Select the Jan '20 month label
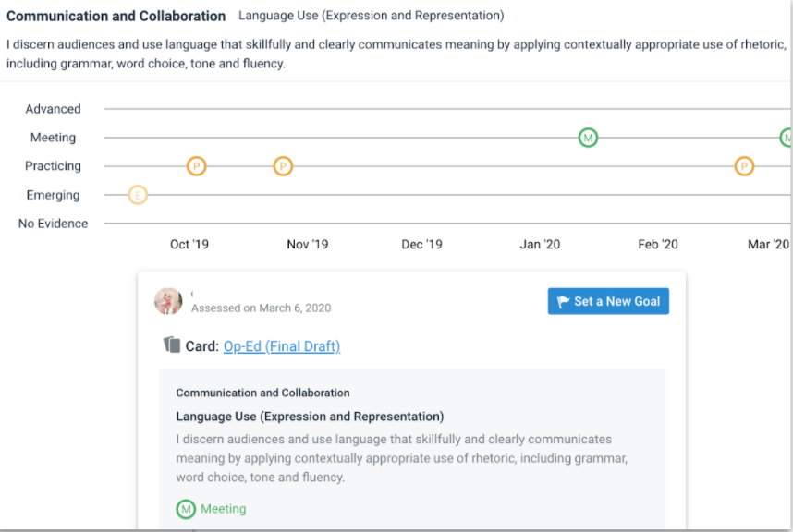Screen dimensions: 793x532 pos(540,245)
